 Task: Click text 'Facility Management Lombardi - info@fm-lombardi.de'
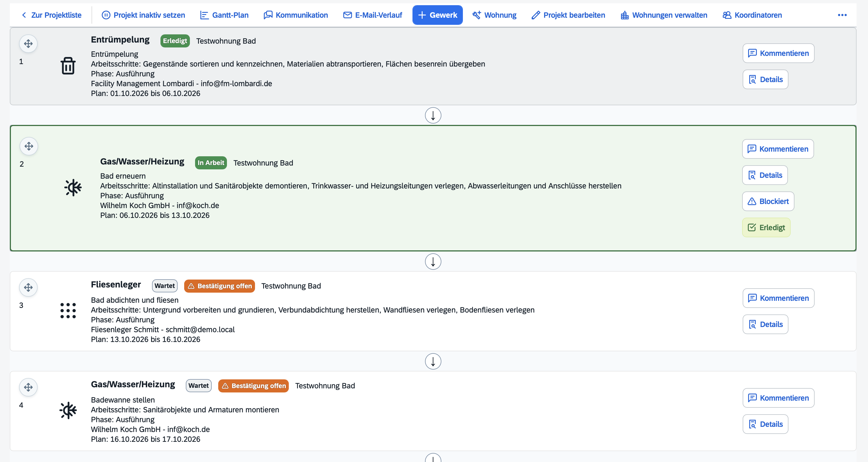click(x=182, y=84)
